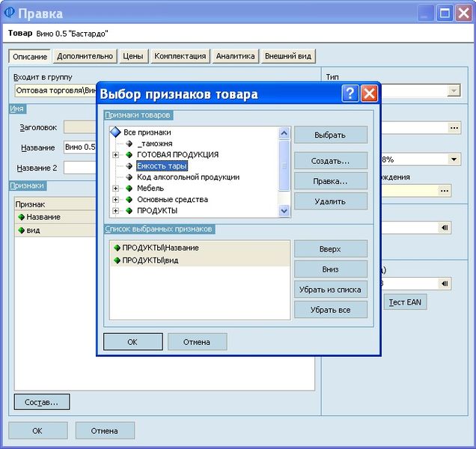Expand the Мебель tree node

pos(115,189)
